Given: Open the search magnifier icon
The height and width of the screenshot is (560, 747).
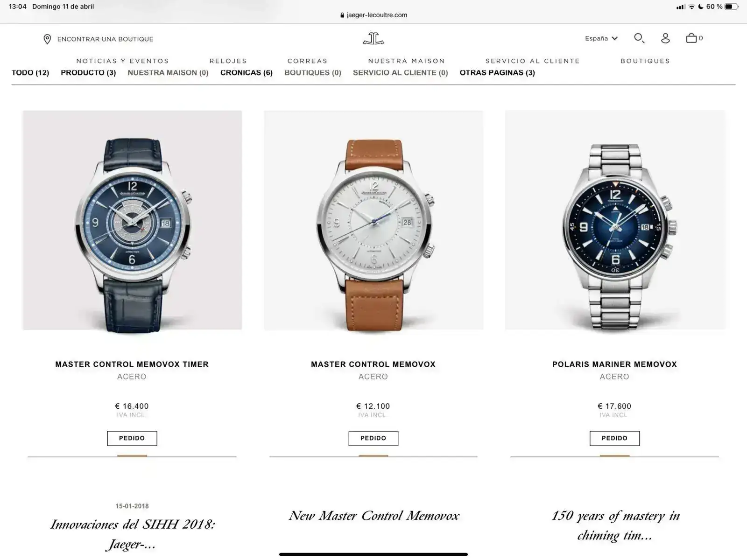Looking at the screenshot, I should click(x=639, y=38).
